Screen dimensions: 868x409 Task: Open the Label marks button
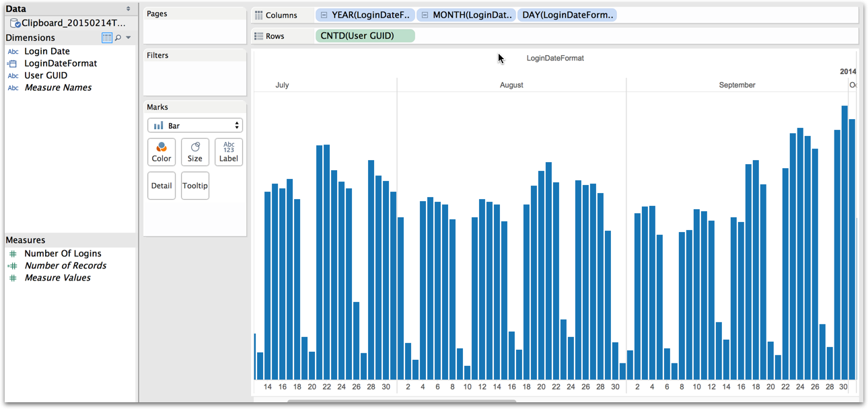(229, 152)
